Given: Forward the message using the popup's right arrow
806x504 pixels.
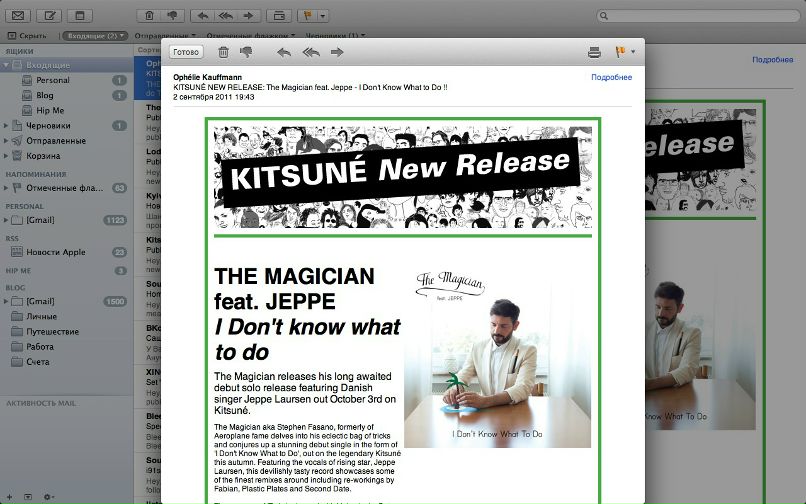Looking at the screenshot, I should tap(337, 52).
